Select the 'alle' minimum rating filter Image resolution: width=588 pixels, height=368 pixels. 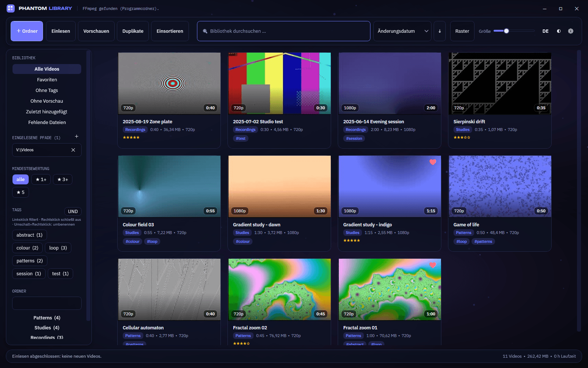(x=21, y=179)
